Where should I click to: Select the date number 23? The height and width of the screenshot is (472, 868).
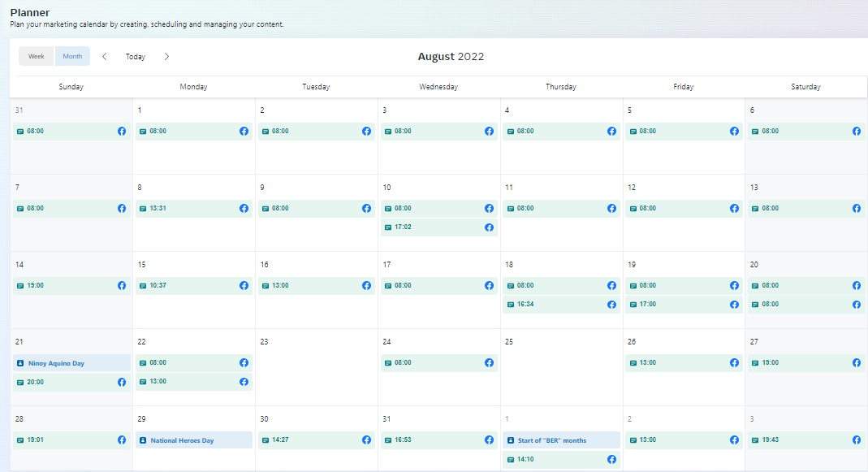click(x=264, y=342)
